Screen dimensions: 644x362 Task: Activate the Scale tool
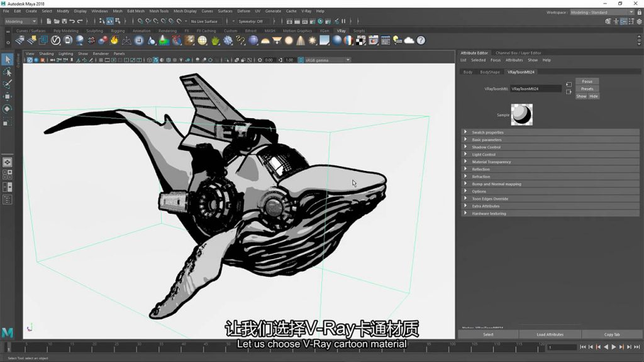pyautogui.click(x=8, y=121)
